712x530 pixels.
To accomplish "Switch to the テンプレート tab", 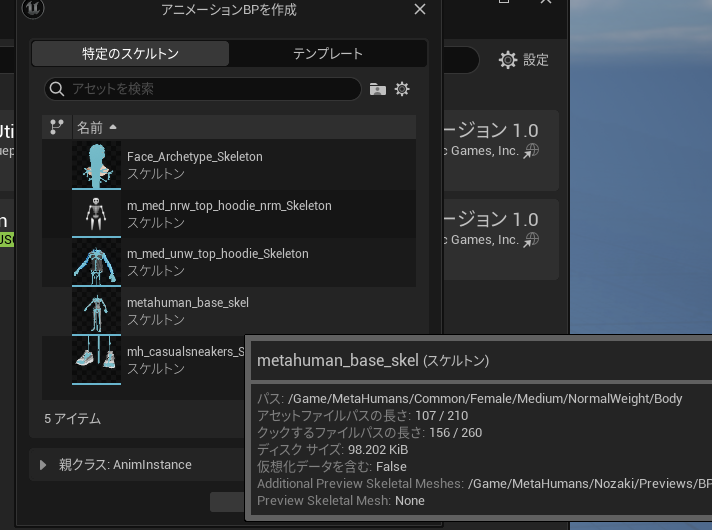I will point(327,53).
